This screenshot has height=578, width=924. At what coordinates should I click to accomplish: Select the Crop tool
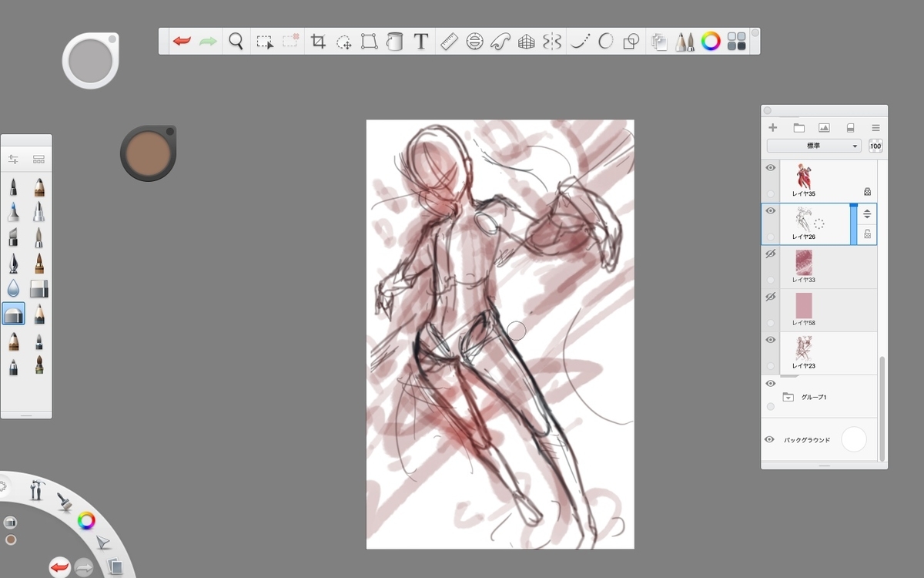click(x=317, y=41)
